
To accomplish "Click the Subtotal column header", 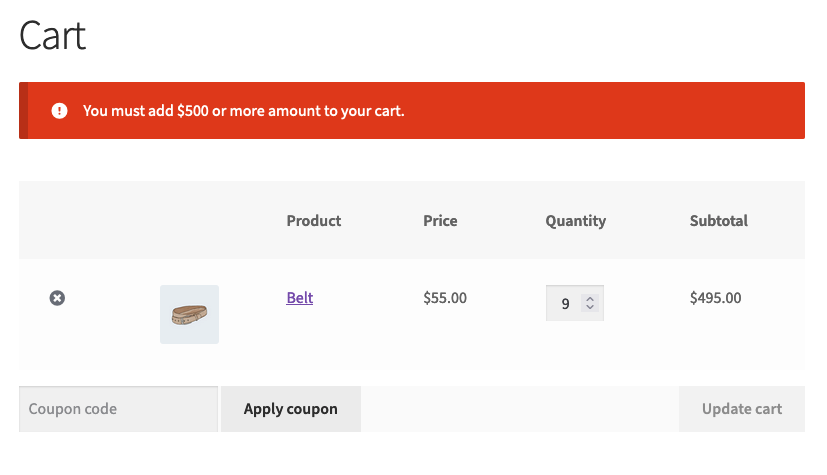I will tap(718, 221).
